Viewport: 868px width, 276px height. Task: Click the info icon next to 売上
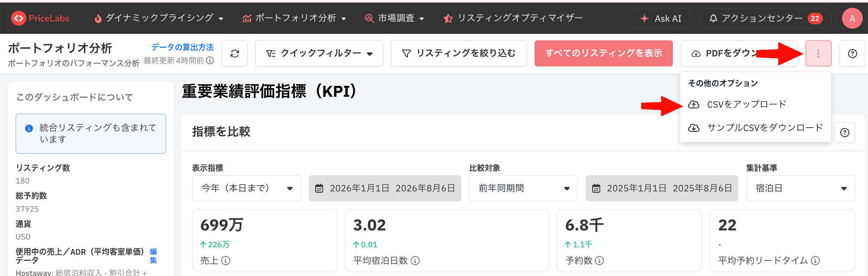click(225, 260)
